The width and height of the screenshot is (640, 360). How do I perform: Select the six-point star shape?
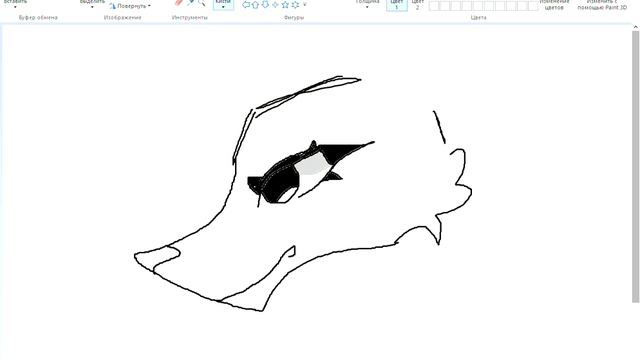click(295, 5)
